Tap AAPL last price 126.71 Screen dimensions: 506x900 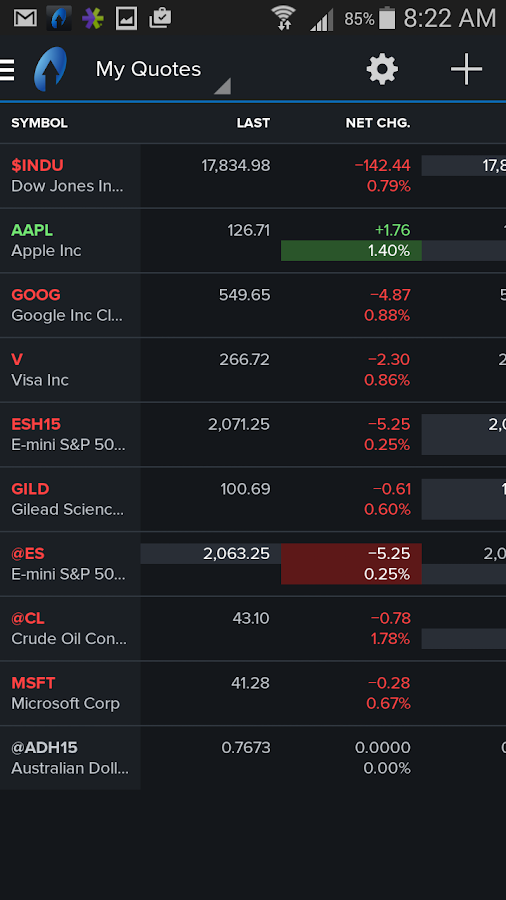coord(248,230)
